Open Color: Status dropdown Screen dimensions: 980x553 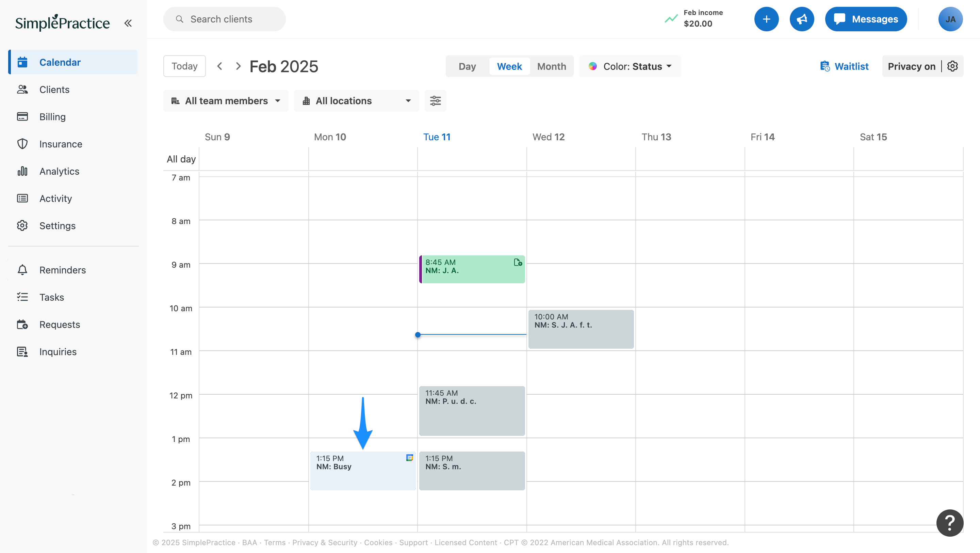point(630,66)
